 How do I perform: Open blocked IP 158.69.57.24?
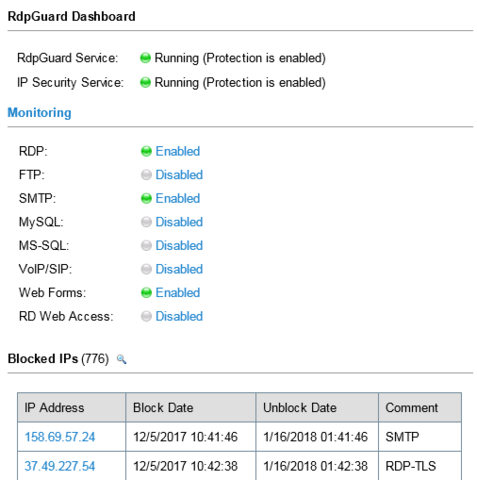[x=60, y=437]
